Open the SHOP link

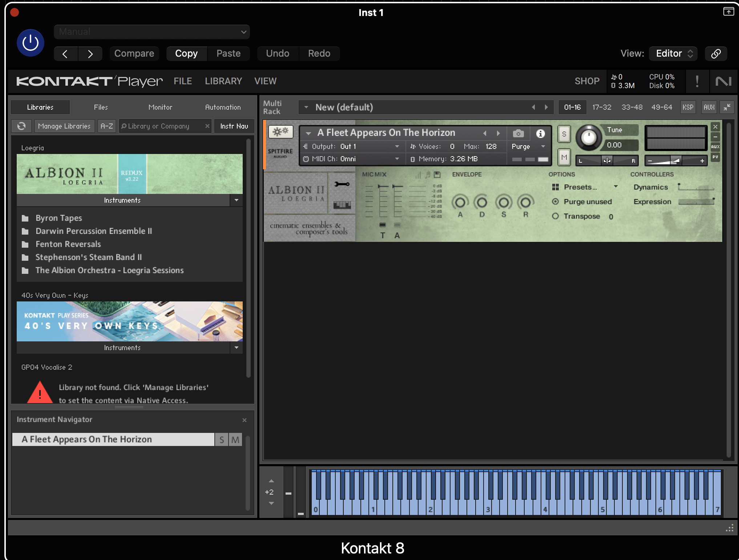pyautogui.click(x=587, y=81)
